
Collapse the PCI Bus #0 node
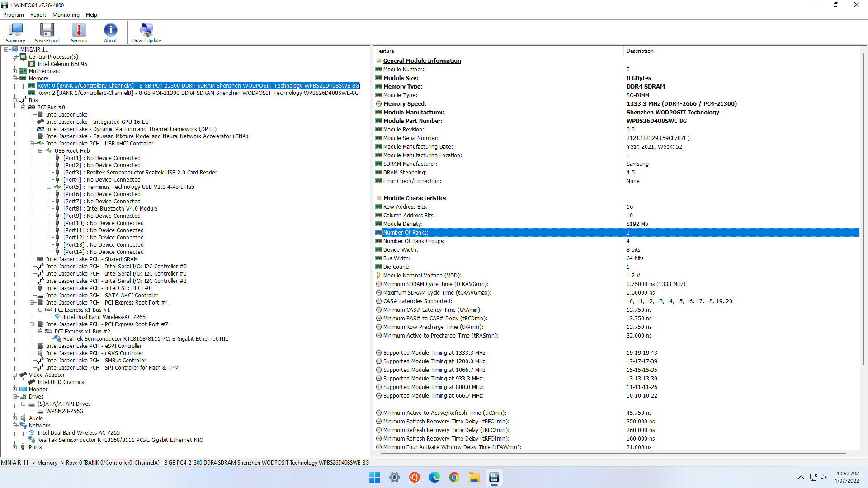24,108
